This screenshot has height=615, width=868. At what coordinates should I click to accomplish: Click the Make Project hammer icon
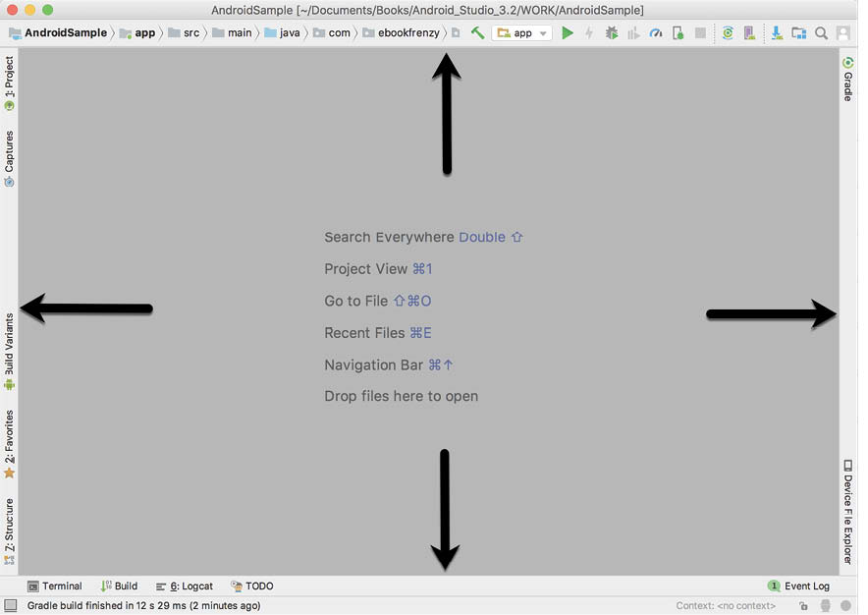(478, 32)
